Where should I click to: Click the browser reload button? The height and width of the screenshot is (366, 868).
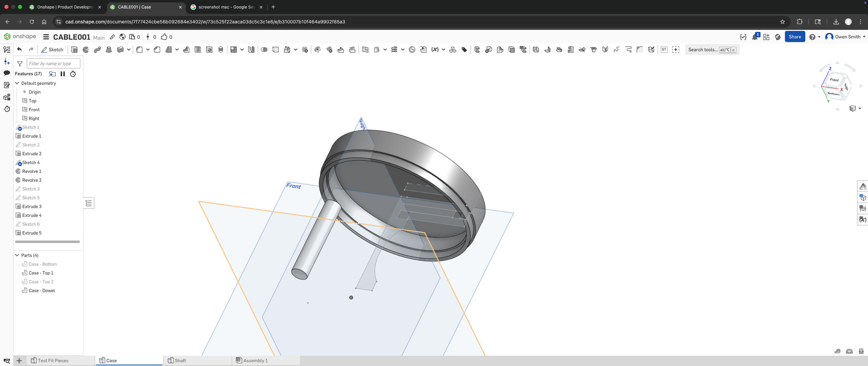coord(32,22)
